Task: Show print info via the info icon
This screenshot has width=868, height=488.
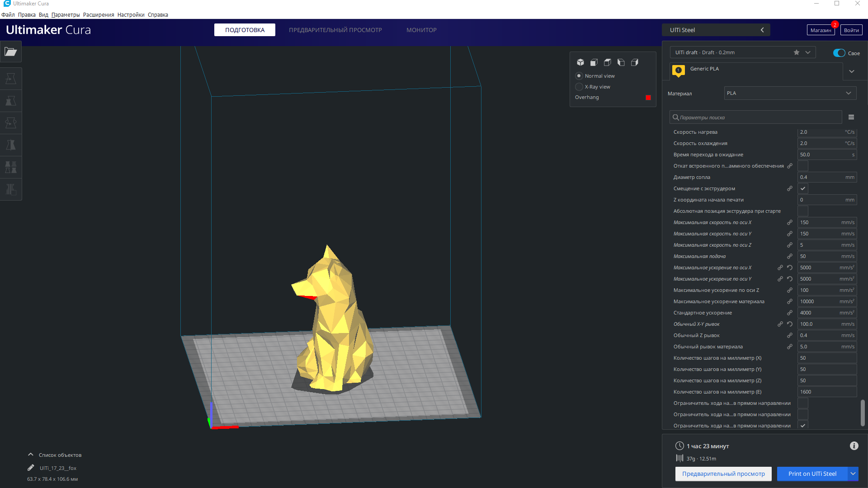Action: pyautogui.click(x=854, y=446)
